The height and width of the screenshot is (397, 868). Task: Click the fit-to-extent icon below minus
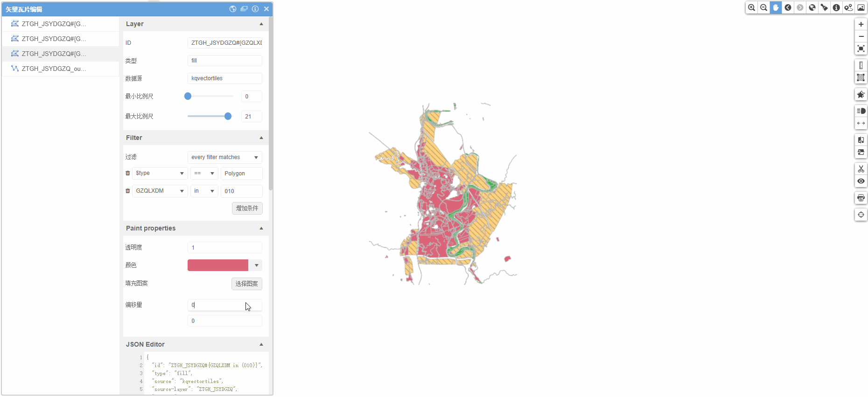(861, 49)
